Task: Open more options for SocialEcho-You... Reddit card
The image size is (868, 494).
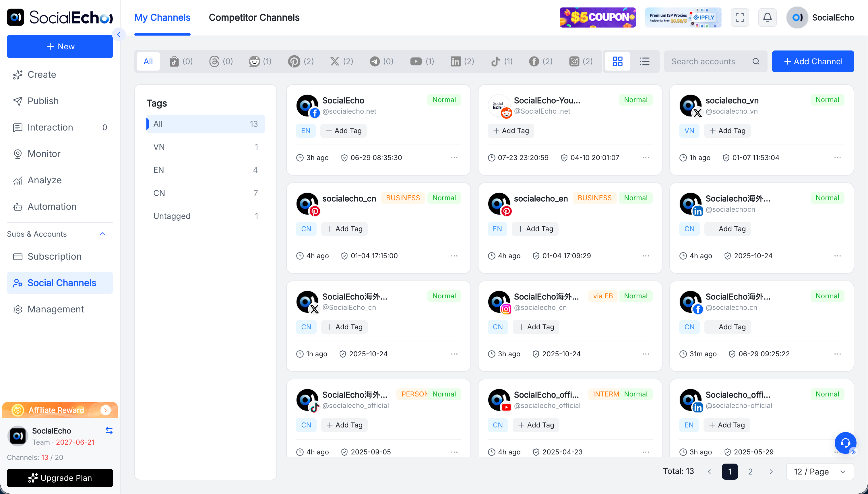Action: coord(646,158)
